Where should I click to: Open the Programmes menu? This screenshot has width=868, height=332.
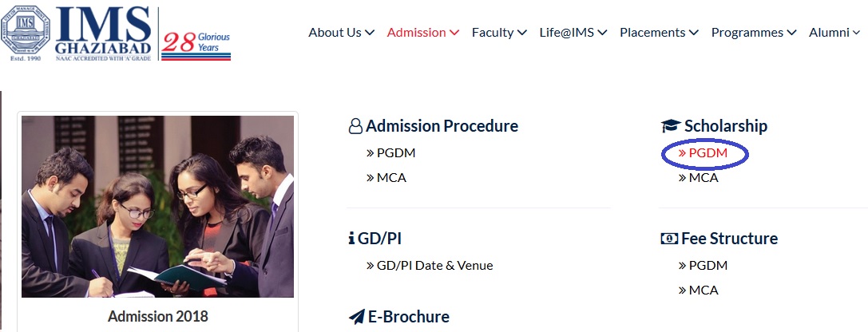tap(754, 33)
